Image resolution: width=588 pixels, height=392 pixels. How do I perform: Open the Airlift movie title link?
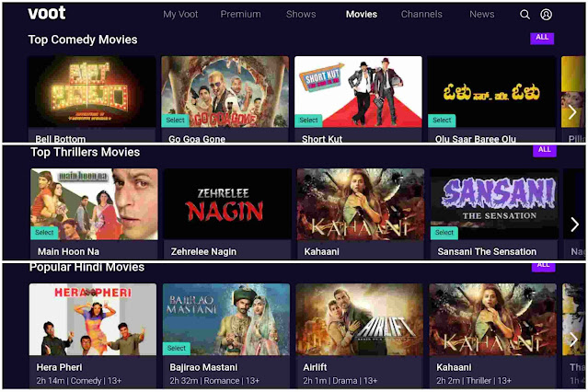tap(315, 367)
